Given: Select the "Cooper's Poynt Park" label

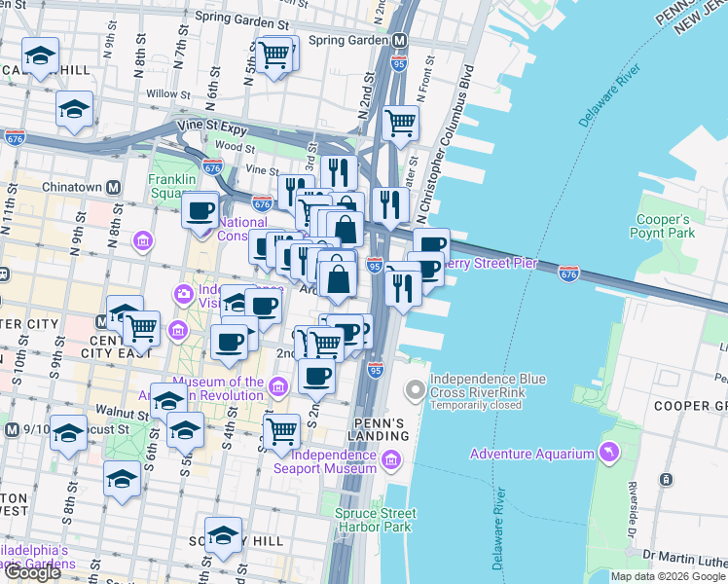Looking at the screenshot, I should click(x=662, y=226).
